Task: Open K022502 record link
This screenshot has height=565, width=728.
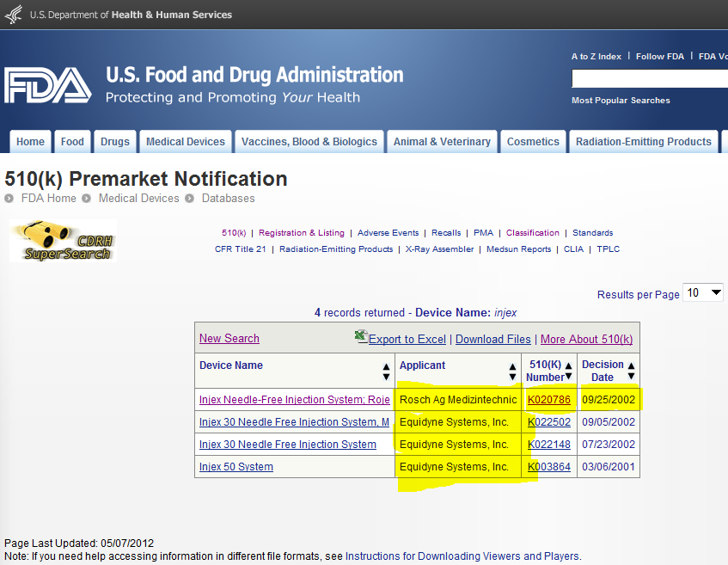Action: pos(548,422)
